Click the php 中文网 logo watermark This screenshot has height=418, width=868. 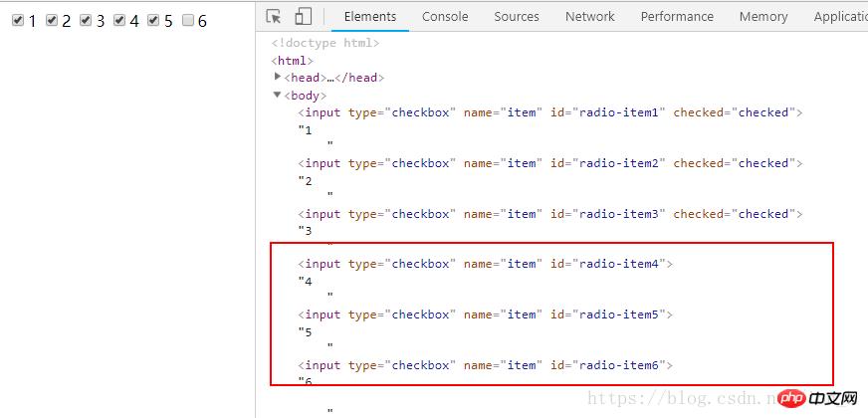(x=819, y=398)
